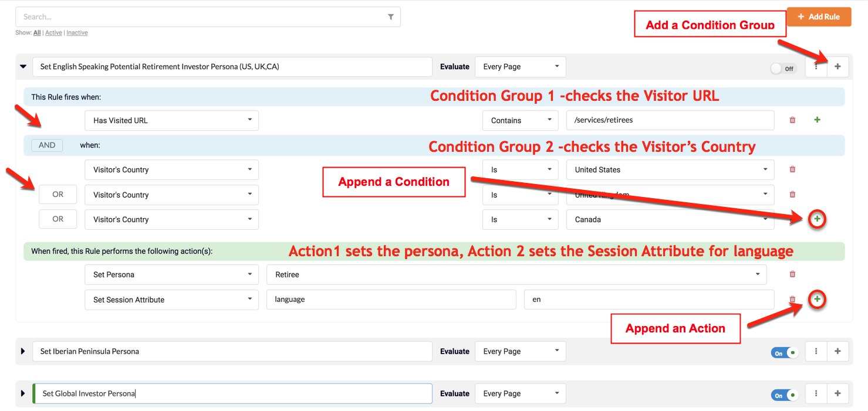Image resolution: width=868 pixels, height=411 pixels.
Task: Turn on the English Speaking Retirement rule
Action: [783, 69]
